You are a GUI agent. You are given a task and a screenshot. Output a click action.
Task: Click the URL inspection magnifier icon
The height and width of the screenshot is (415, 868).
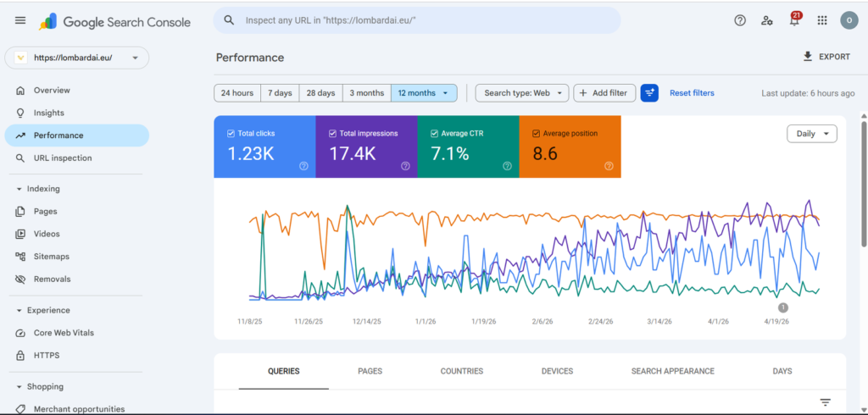point(20,158)
